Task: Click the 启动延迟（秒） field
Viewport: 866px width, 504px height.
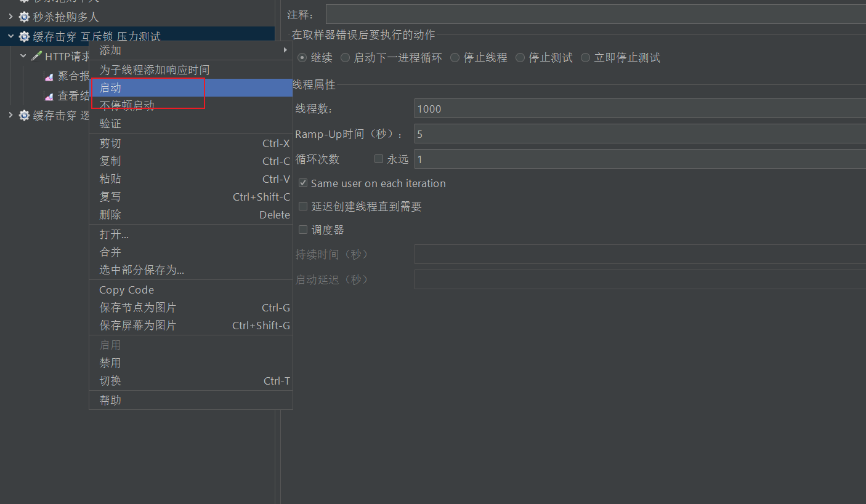Action: click(x=640, y=279)
